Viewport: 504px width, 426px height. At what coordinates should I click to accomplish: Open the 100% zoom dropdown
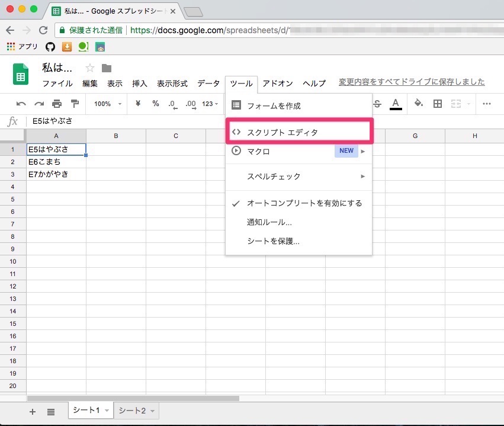click(105, 103)
